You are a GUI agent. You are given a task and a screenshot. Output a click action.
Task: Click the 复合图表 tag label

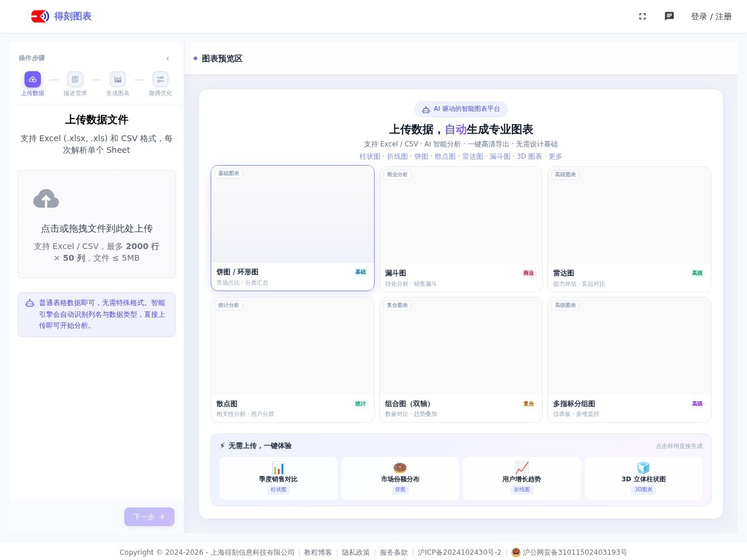pyautogui.click(x=397, y=305)
